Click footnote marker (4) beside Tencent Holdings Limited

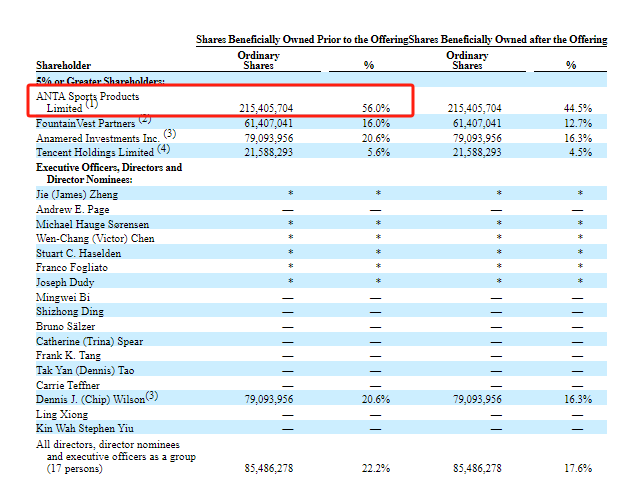pos(164,149)
